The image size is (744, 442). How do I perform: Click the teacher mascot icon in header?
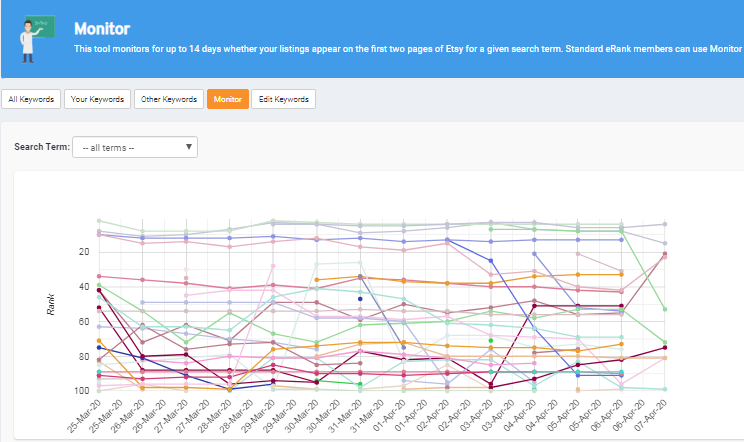click(x=37, y=39)
